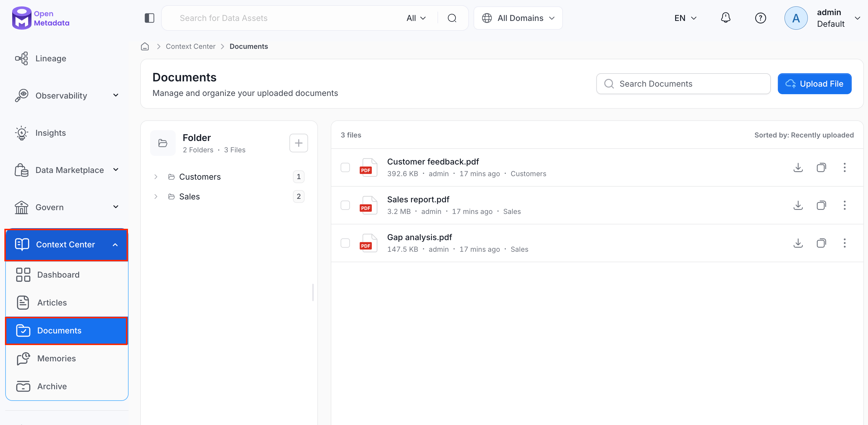Image resolution: width=868 pixels, height=425 pixels.
Task: Click the Sales folder count badge 2
Action: pyautogui.click(x=298, y=196)
